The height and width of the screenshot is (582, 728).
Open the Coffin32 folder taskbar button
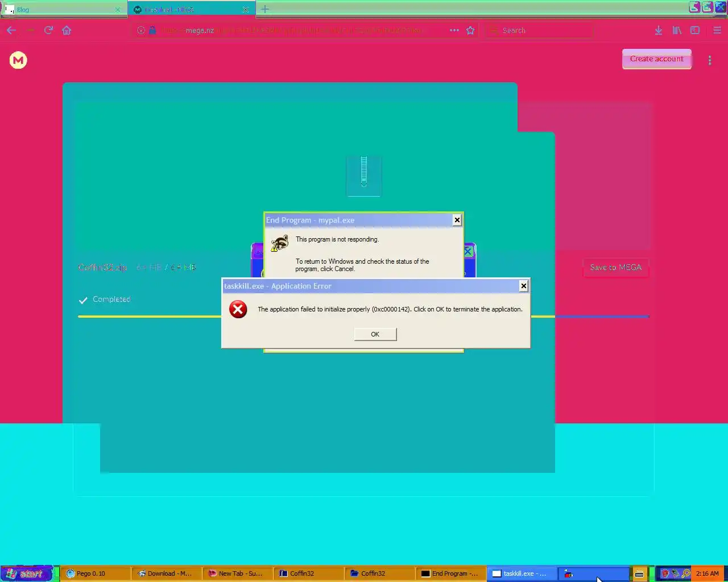click(379, 573)
